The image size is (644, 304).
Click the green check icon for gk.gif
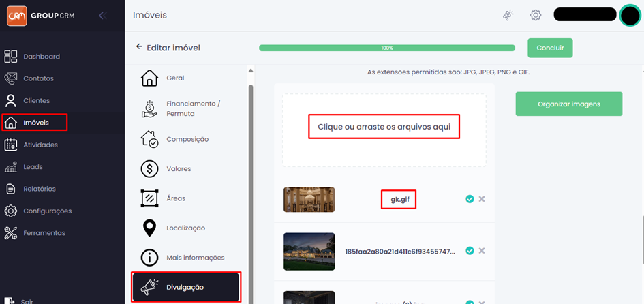coord(470,199)
